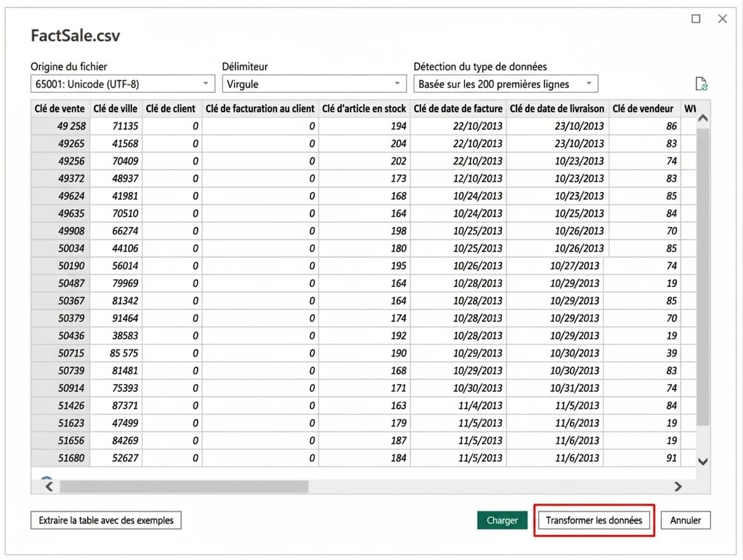743x560 pixels.
Task: Click the sale key cell 51426
Action: (61, 405)
